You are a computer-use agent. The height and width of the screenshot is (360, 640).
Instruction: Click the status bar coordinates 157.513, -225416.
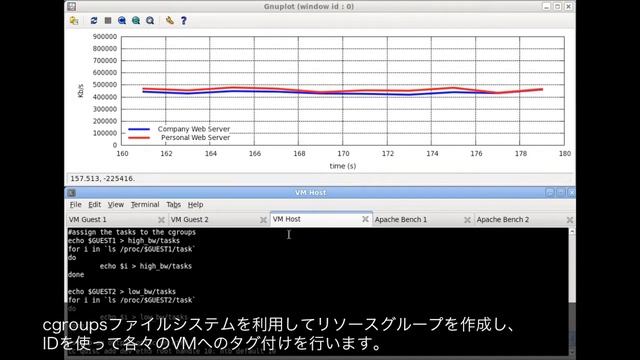(x=102, y=179)
